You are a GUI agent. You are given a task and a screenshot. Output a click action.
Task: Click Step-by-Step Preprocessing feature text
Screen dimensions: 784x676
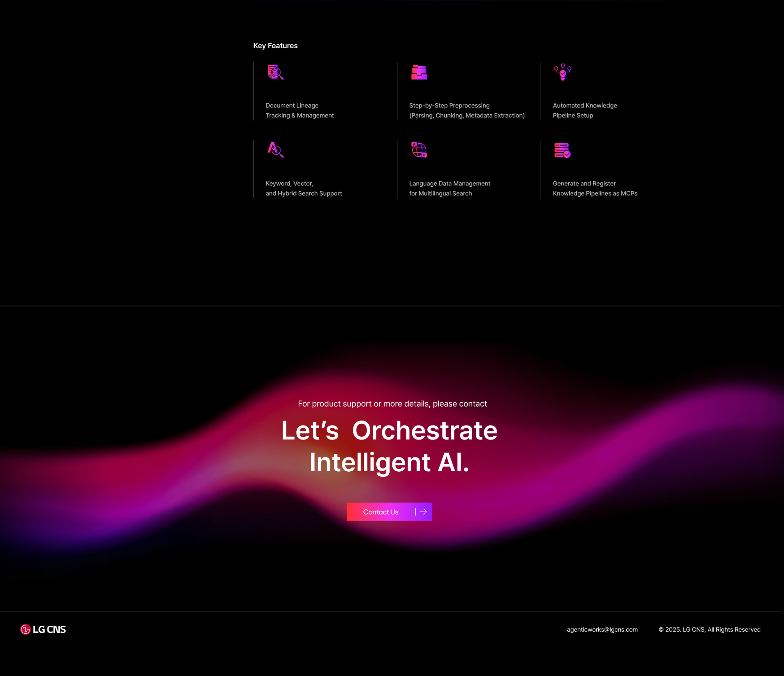click(466, 110)
